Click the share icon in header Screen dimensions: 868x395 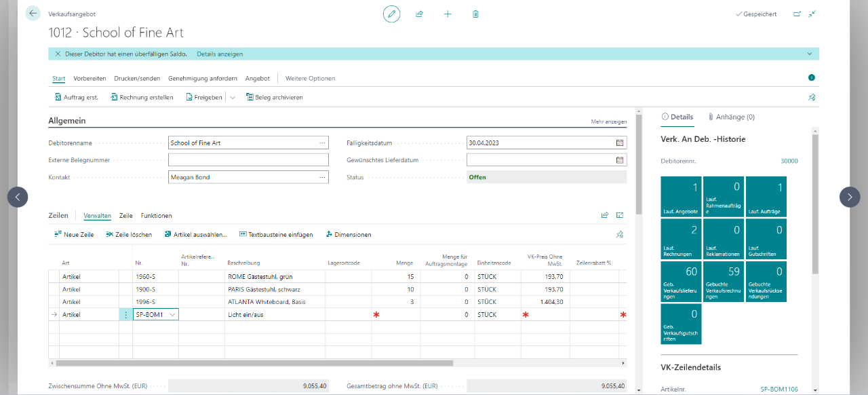[x=420, y=14]
